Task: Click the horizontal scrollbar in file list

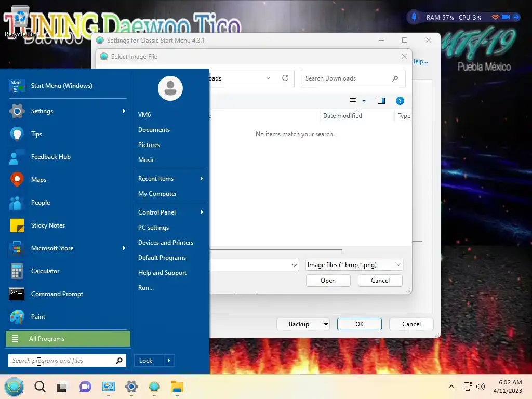Action: [276, 250]
